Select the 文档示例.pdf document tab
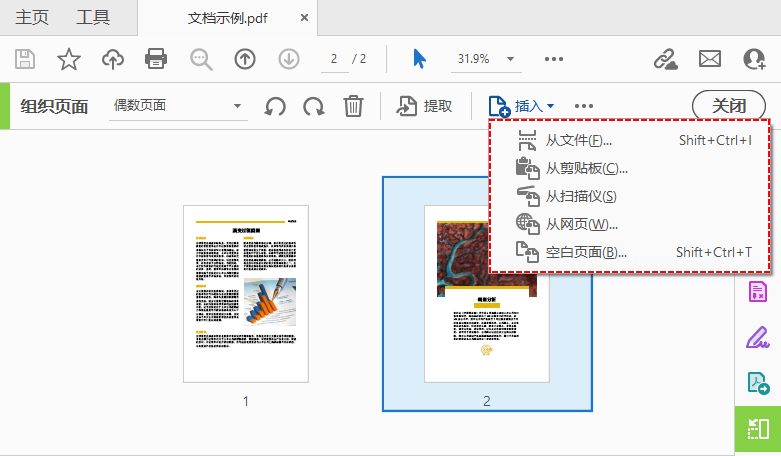Screen dimensions: 781x456 (x=227, y=18)
